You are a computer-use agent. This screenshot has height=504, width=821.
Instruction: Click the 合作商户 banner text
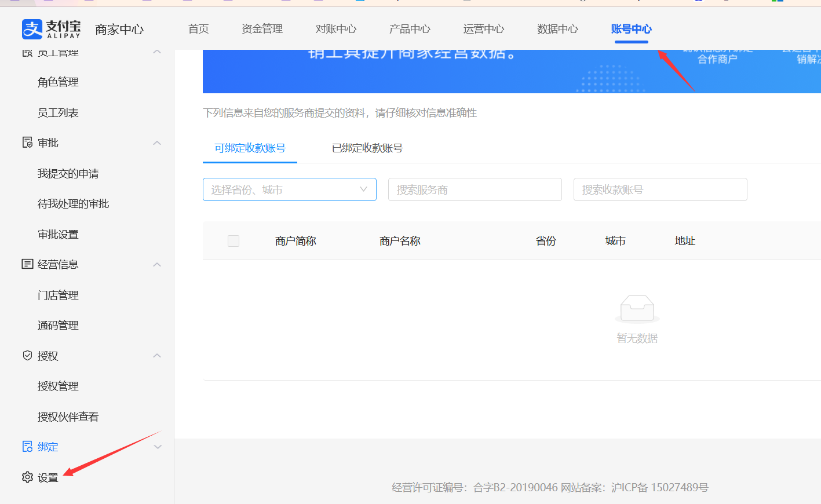[x=717, y=59]
